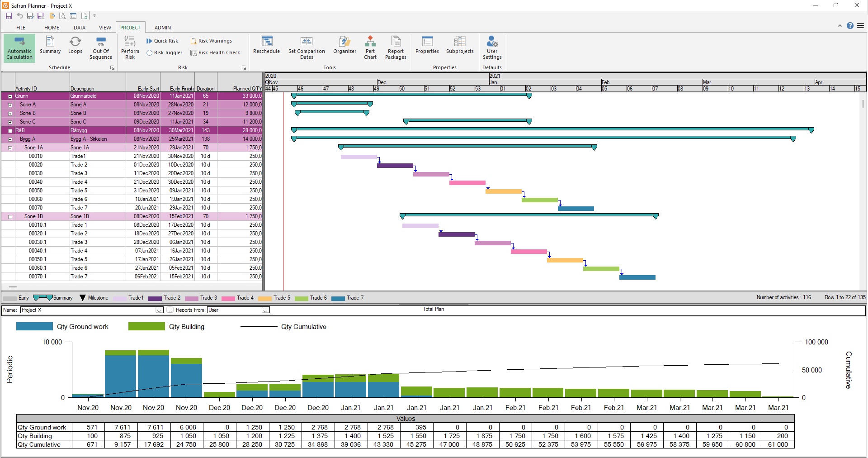Select activity row 00010 Trade1
Screen dimensions: 868x458
(132, 156)
